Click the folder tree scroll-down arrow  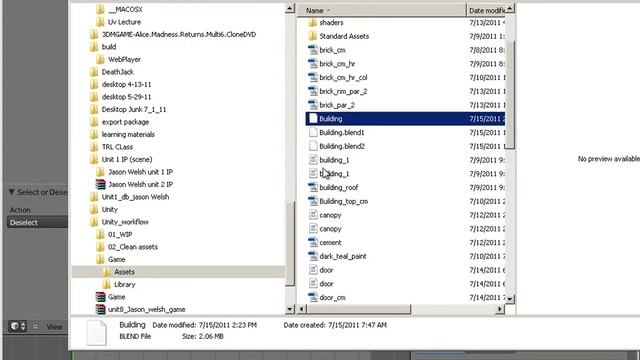coord(290,309)
